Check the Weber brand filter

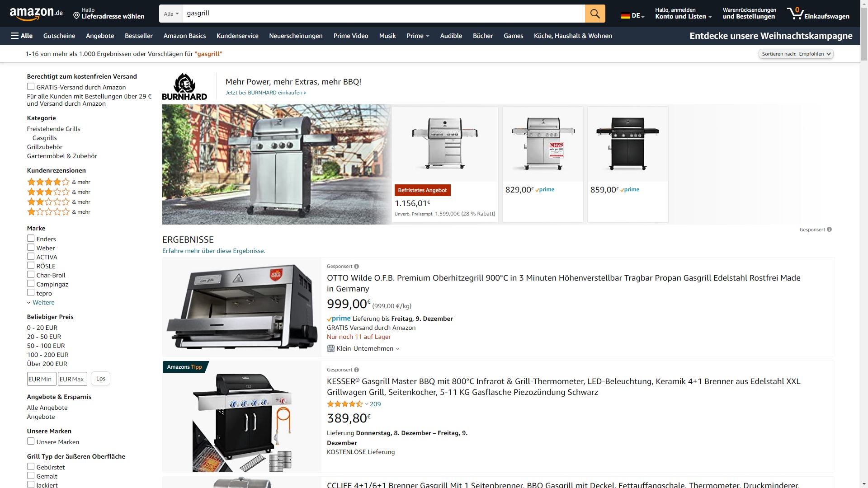pos(31,248)
